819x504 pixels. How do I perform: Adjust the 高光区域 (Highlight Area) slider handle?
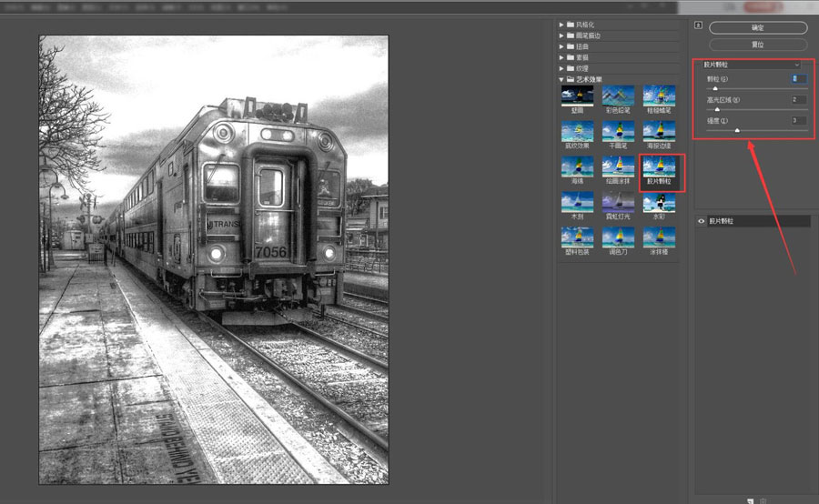click(x=717, y=110)
